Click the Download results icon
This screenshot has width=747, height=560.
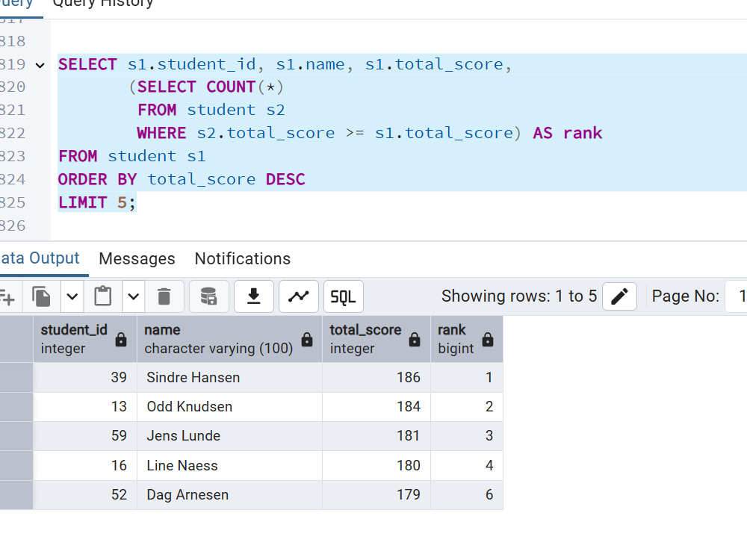(254, 296)
